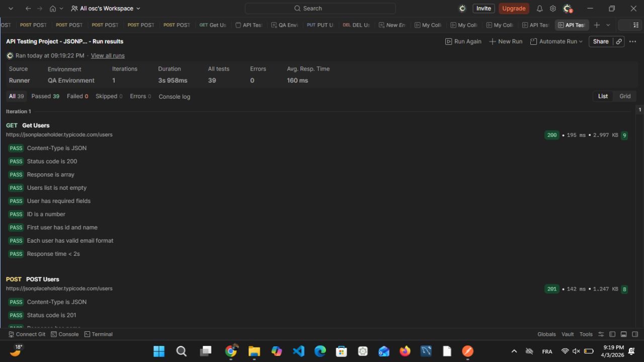Filter results by Skipped 0

pyautogui.click(x=109, y=96)
